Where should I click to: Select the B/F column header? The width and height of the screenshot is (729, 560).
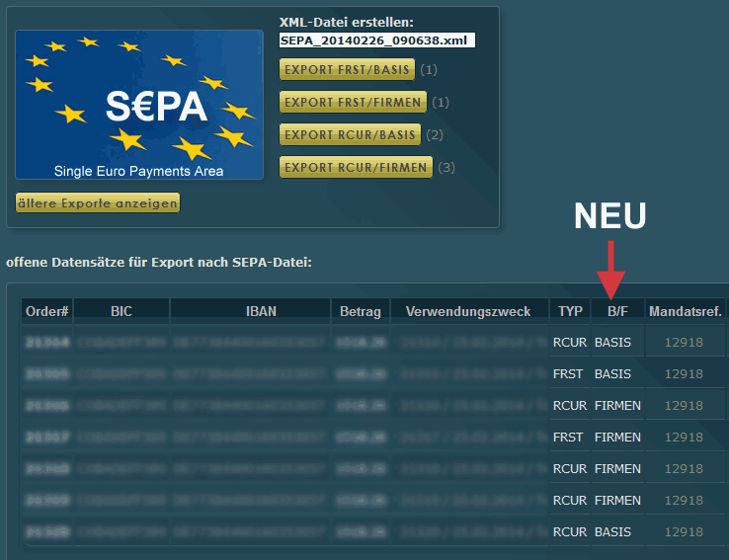click(617, 311)
